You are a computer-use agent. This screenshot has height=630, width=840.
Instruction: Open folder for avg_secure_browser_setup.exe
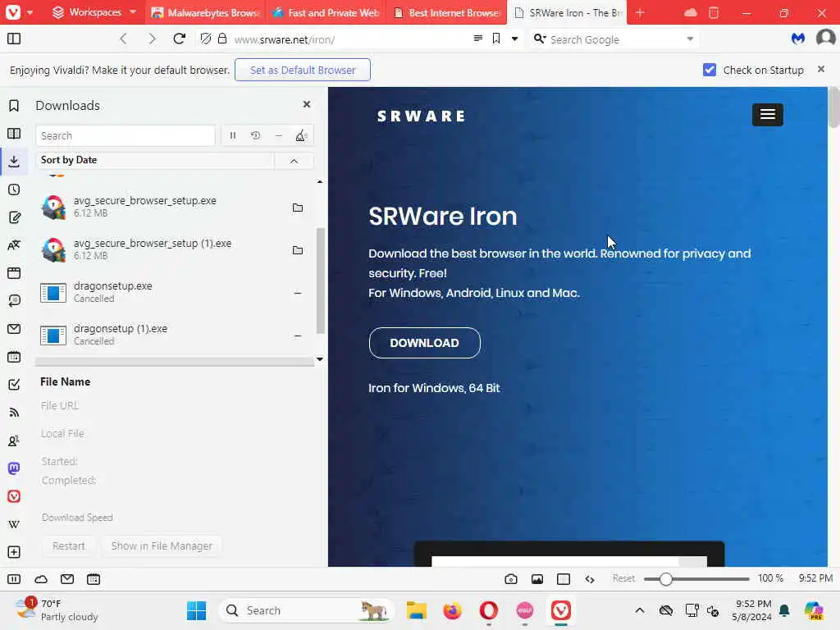tap(298, 208)
